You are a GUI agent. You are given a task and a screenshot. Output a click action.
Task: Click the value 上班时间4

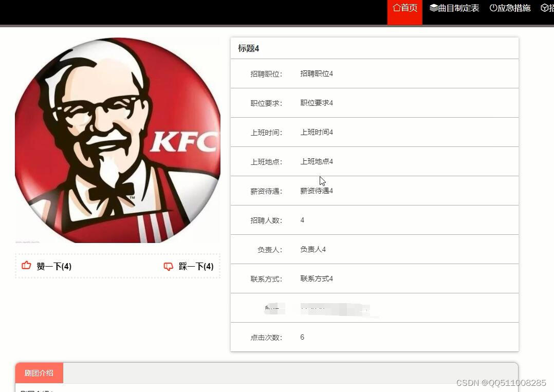point(317,132)
